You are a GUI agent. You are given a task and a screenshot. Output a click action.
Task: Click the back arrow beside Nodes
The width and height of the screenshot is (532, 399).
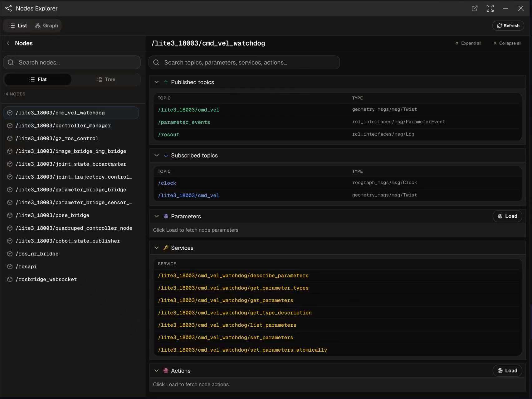[x=8, y=43]
